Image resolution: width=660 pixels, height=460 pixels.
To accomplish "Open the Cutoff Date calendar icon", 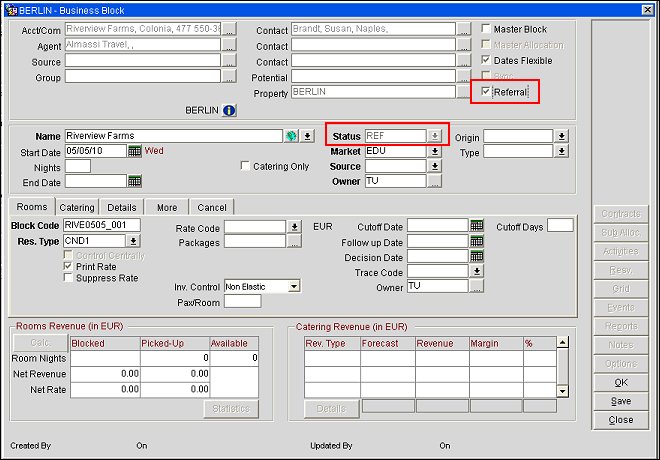I will pyautogui.click(x=477, y=226).
